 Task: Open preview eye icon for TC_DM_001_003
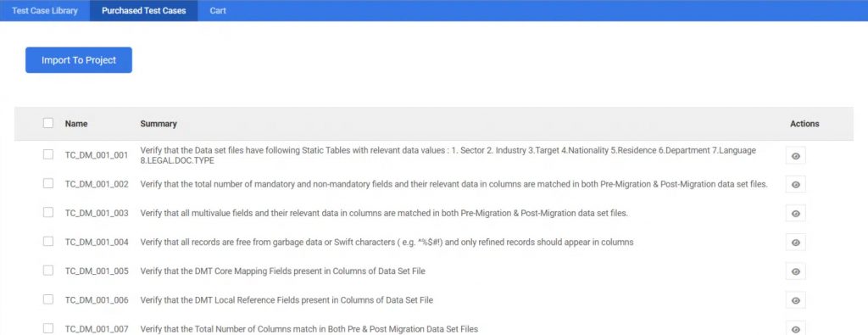[x=795, y=213]
